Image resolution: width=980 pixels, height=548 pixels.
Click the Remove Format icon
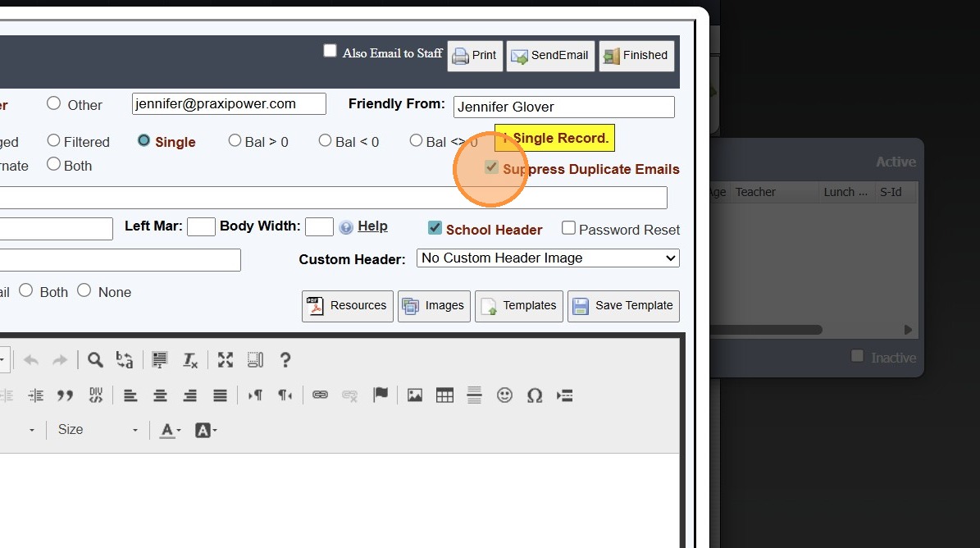[190, 360]
